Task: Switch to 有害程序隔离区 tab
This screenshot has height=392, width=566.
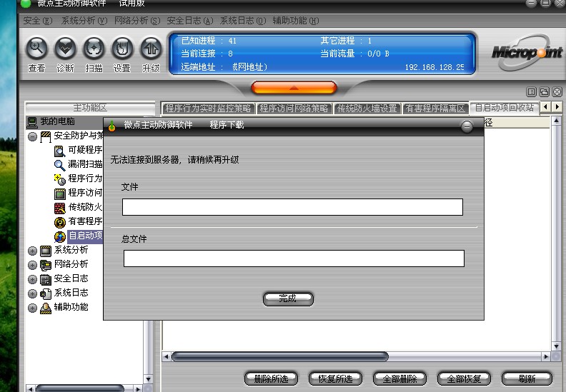Action: (x=435, y=109)
